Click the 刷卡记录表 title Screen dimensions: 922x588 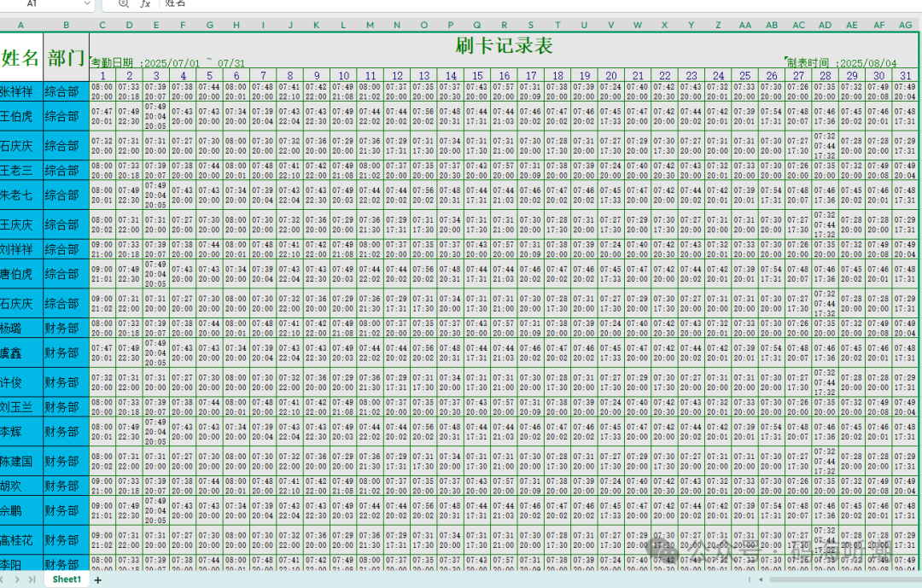504,45
